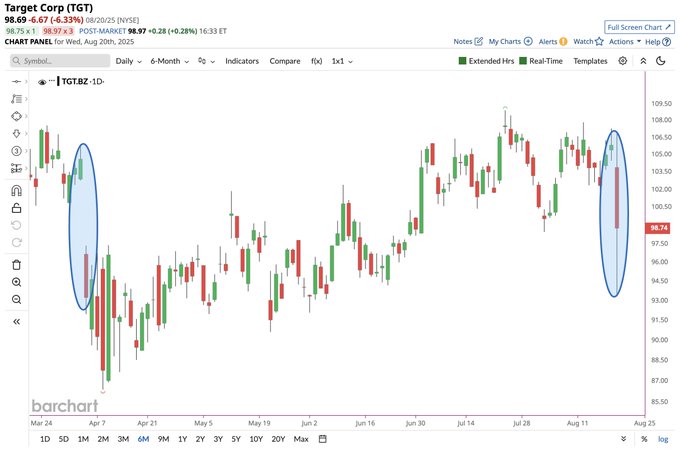The image size is (680, 452).
Task: Open the measure and projection tool icon
Action: [16, 168]
